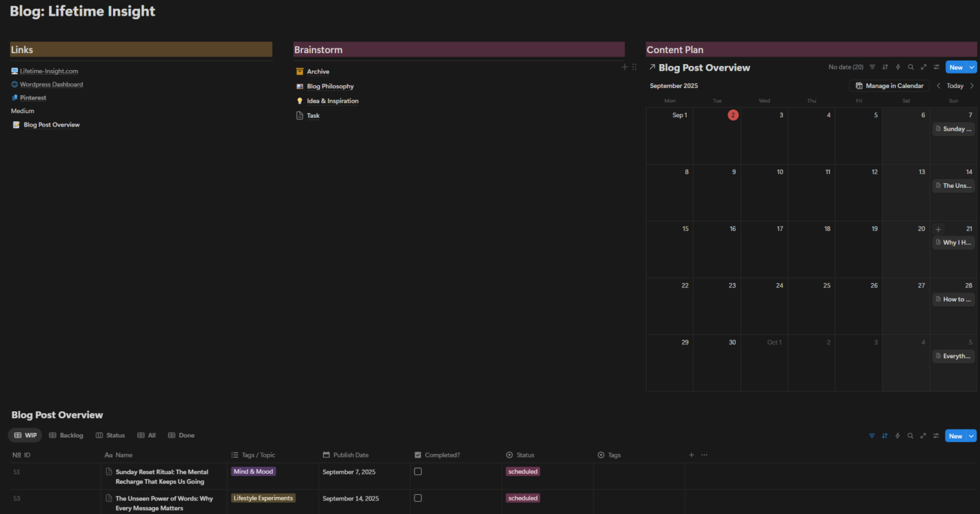Mark Sunday Reset Ritual as completed
The image size is (980, 514).
point(417,470)
